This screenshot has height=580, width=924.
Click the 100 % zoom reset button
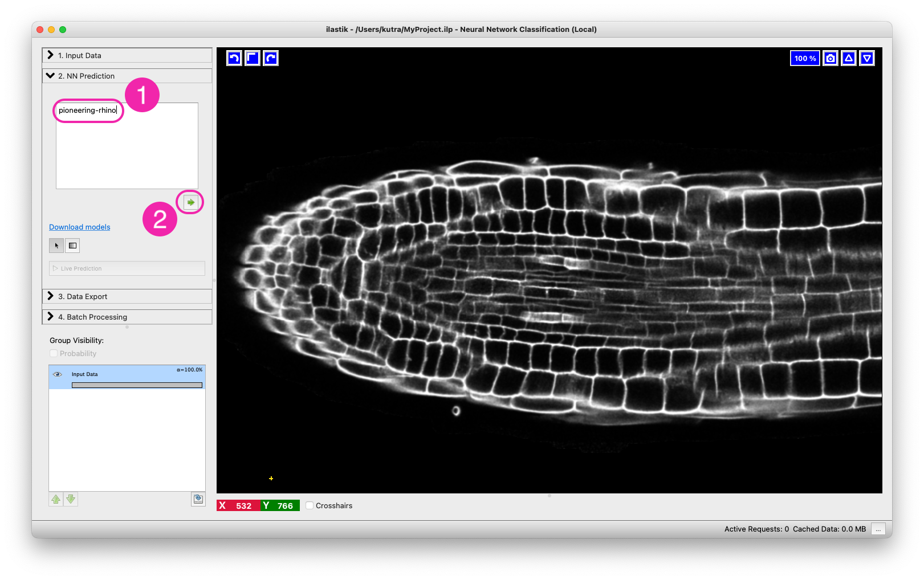[x=805, y=58]
